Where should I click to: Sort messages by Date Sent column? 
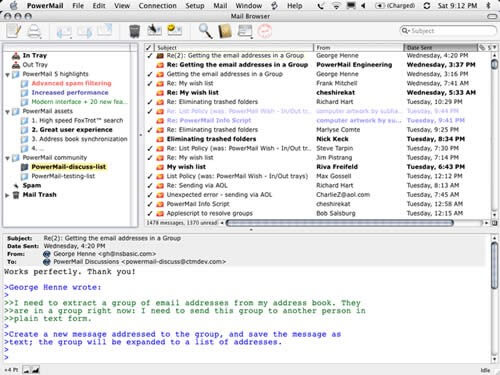pyautogui.click(x=440, y=48)
